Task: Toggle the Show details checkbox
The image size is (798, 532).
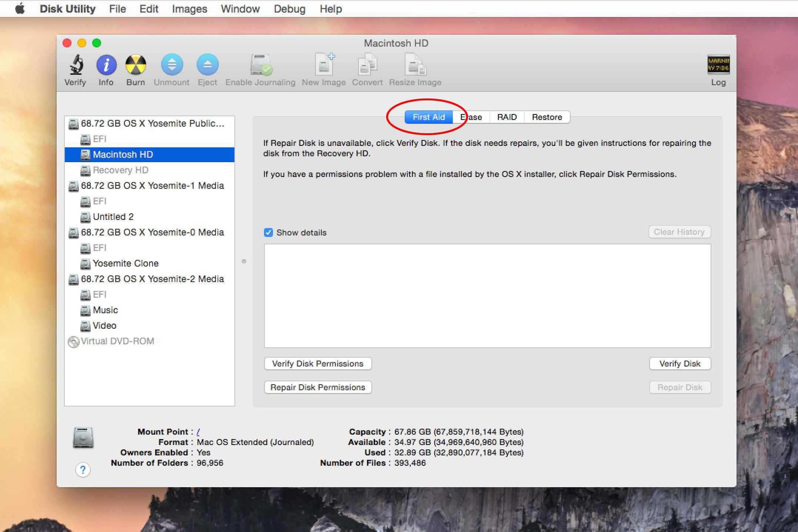Action: pyautogui.click(x=268, y=232)
